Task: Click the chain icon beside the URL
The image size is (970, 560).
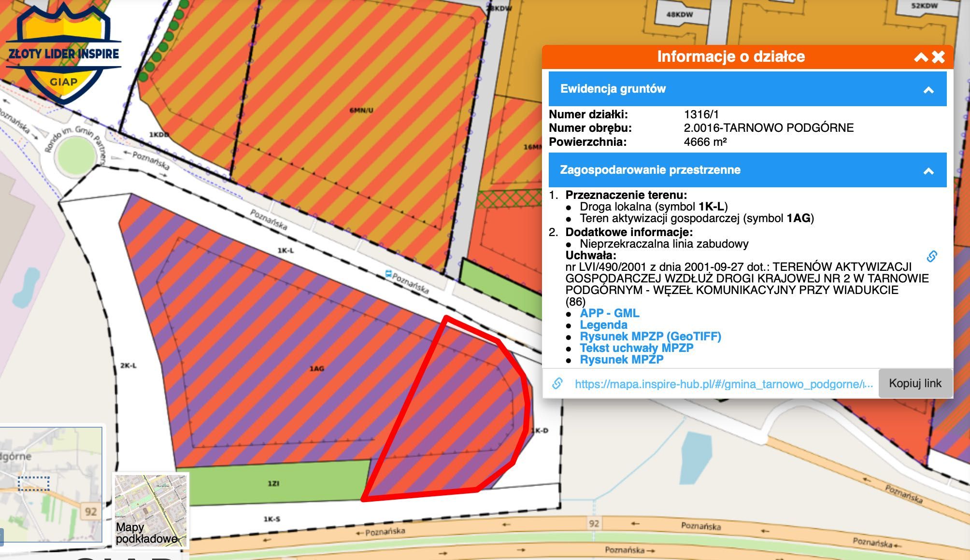Action: (557, 383)
